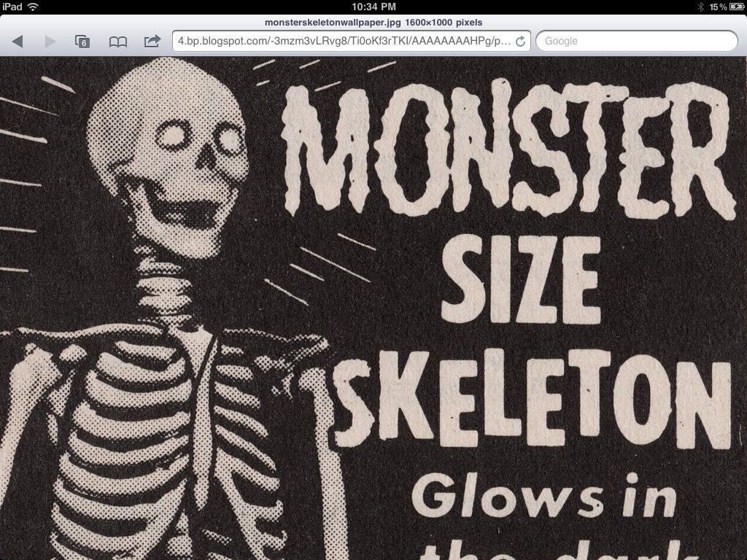Open the tabs overview showing 6 pages

[83, 42]
